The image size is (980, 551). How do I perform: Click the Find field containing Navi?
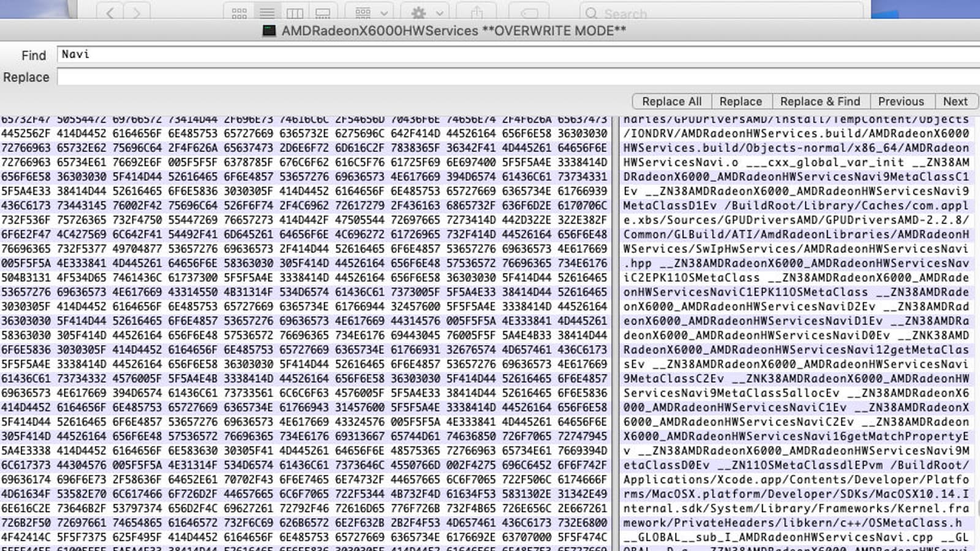click(518, 54)
